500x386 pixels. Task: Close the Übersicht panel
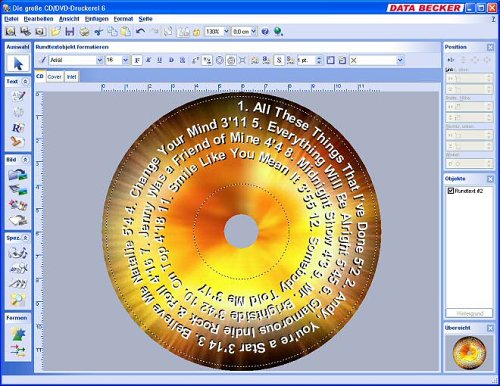[490, 328]
